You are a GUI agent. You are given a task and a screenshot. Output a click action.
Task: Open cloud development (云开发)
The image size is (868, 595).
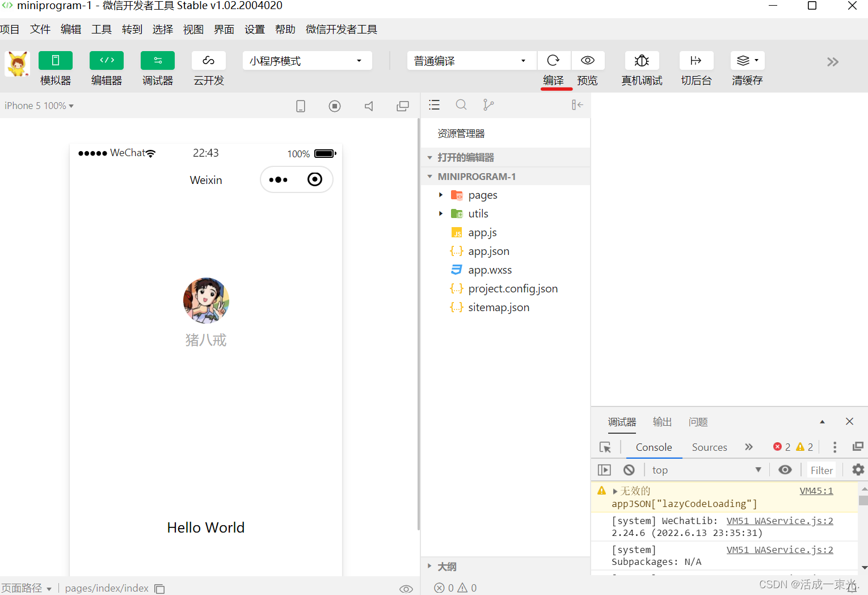pos(209,60)
